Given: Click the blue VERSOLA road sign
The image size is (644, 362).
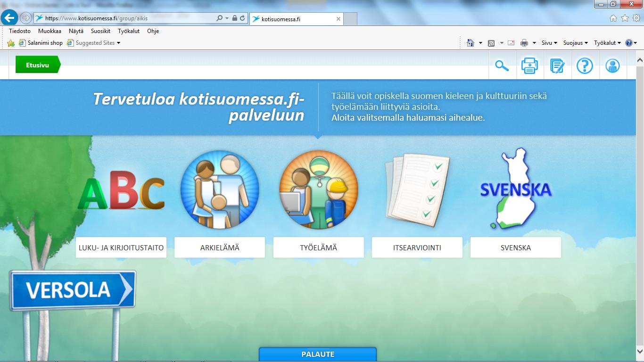Looking at the screenshot, I should [x=73, y=290].
